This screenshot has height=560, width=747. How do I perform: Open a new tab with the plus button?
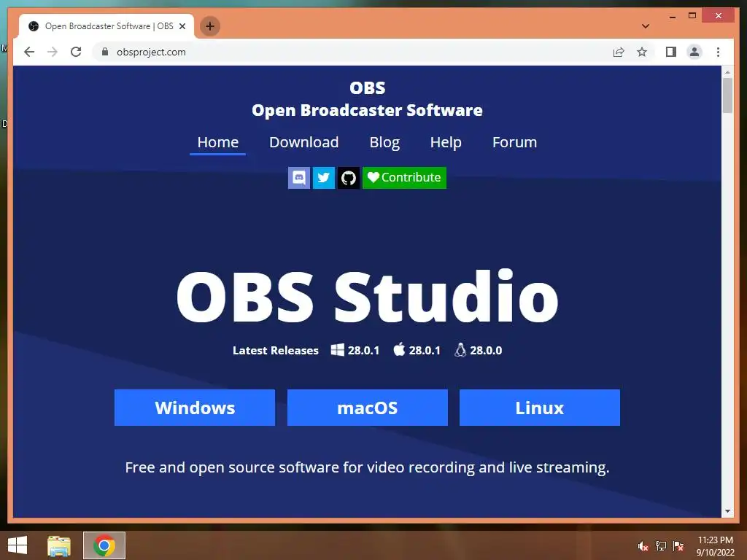click(210, 26)
